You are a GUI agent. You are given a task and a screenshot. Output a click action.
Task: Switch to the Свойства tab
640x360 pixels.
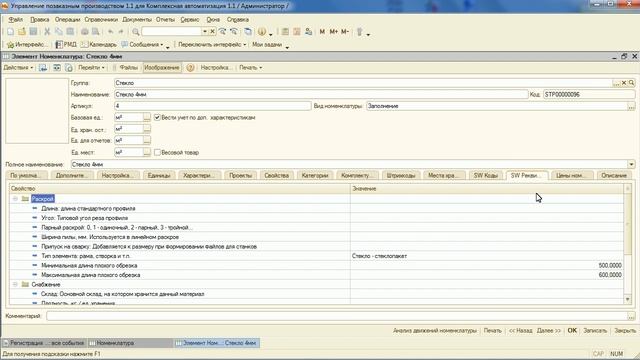(x=276, y=176)
